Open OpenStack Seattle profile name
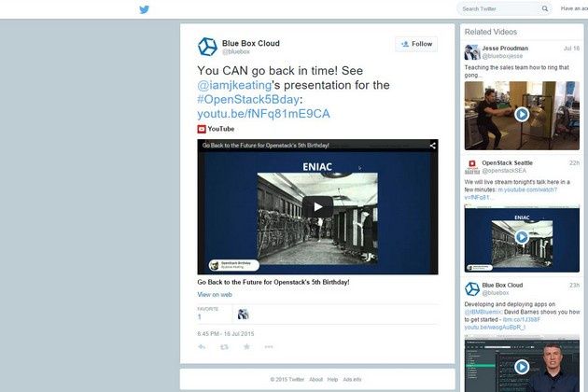 (508, 163)
